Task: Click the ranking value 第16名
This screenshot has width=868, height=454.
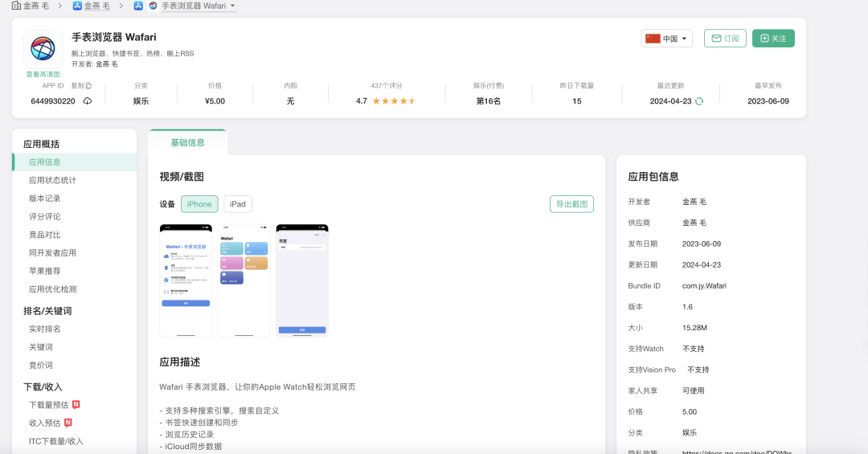Action: (x=489, y=101)
